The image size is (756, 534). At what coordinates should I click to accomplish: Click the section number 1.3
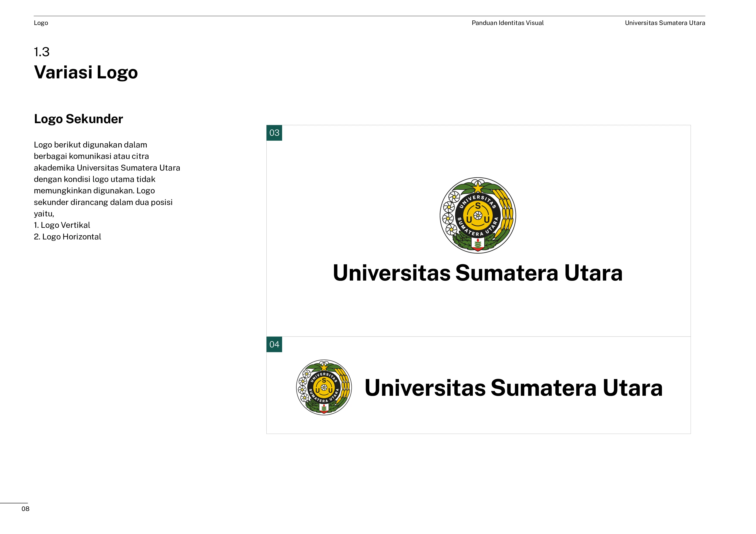click(42, 52)
